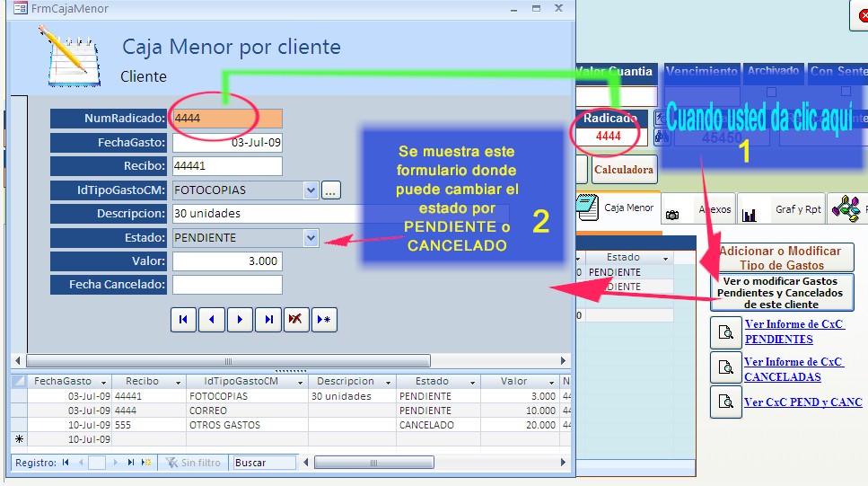This screenshot has width=868, height=486.
Task: Open Ver Informe de CxC CANCELADAS link
Action: click(793, 369)
